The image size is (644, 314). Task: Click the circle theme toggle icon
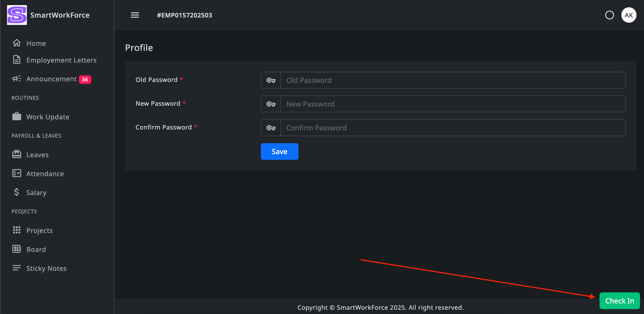point(609,15)
